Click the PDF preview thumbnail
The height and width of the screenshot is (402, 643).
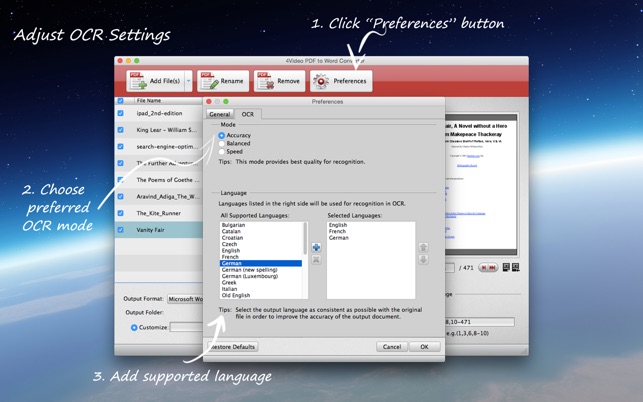481,185
